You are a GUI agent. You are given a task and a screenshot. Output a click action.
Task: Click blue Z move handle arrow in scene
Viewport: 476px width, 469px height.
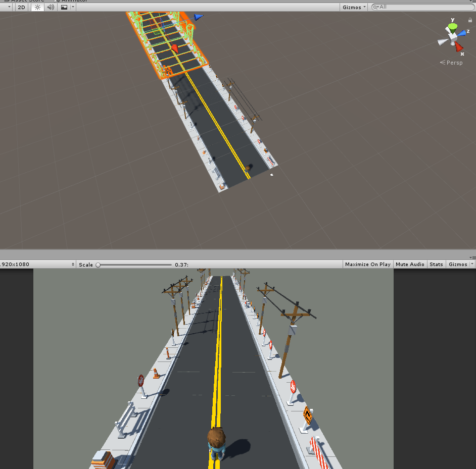198,17
